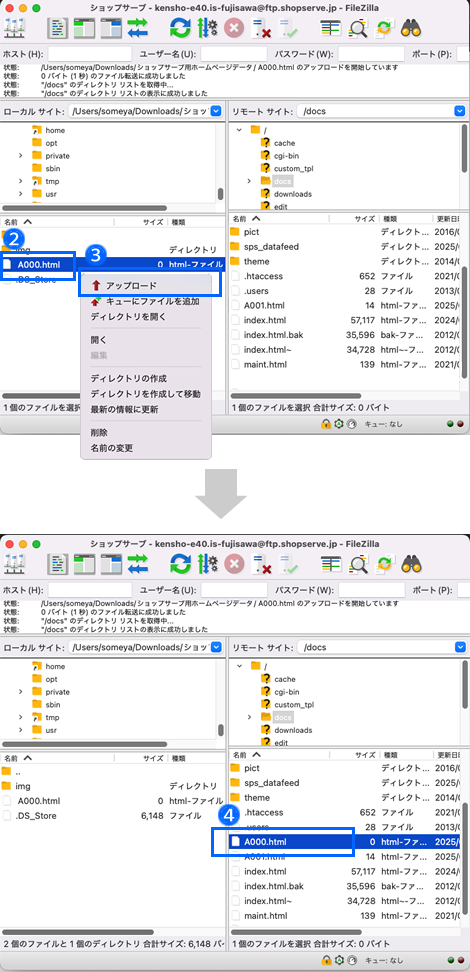470x972 pixels.
Task: Choose キューにファイルを追加 in context menu
Action: click(146, 301)
